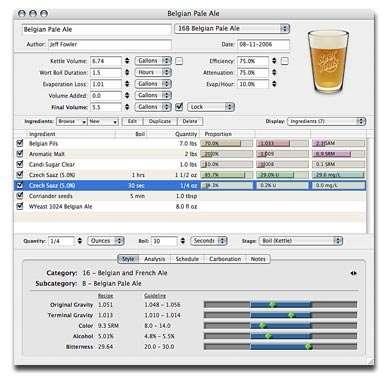The width and height of the screenshot is (383, 377).
Task: Enable the checkbox next to Efficiency
Action: pos(284,61)
